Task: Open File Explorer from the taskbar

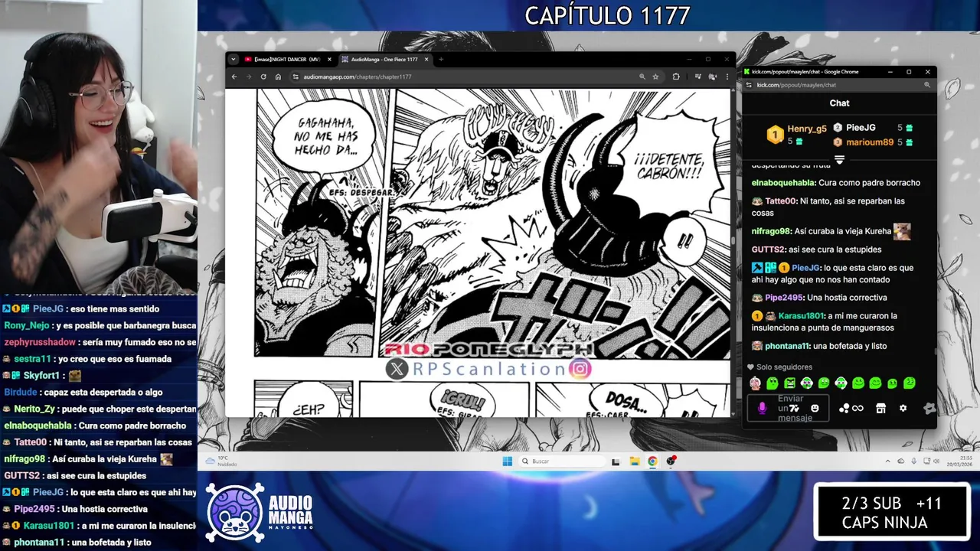Action: coord(634,461)
